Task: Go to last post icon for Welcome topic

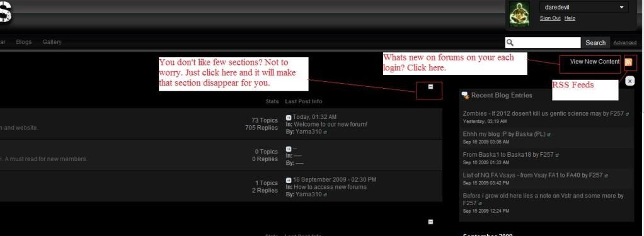Action: pos(289,118)
